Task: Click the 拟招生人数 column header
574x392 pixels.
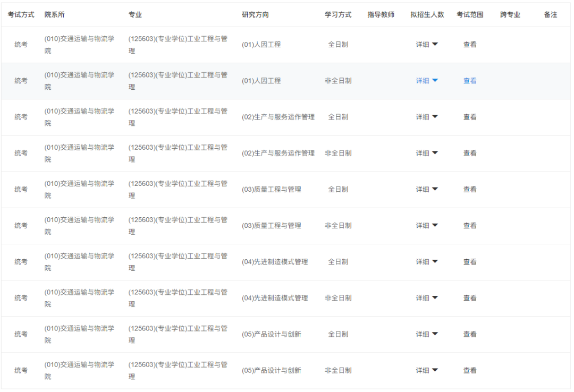Action: (427, 15)
